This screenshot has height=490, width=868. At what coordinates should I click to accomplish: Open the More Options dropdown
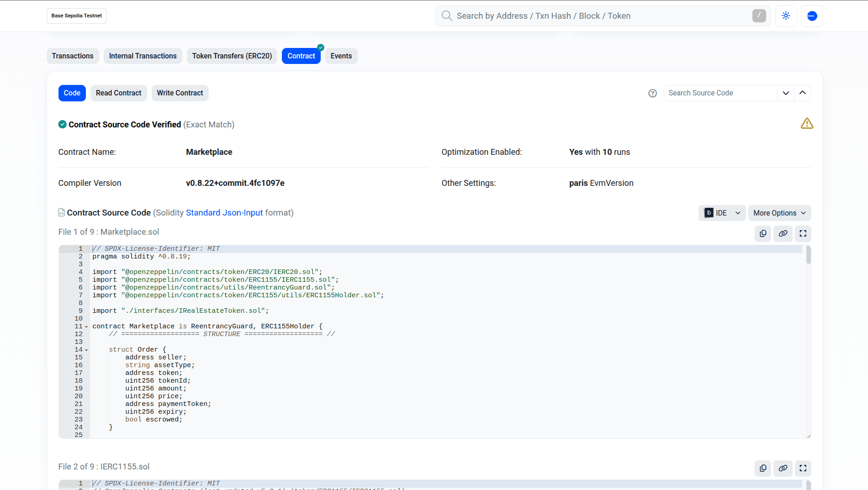[x=779, y=213]
